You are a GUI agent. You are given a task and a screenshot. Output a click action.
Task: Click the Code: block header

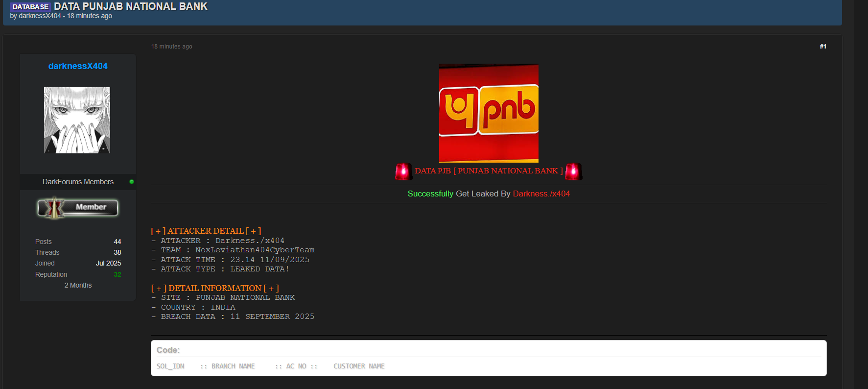click(x=168, y=350)
